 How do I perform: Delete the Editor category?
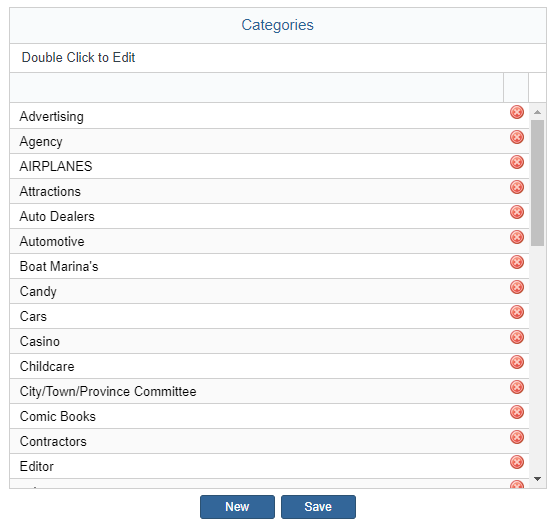point(517,462)
